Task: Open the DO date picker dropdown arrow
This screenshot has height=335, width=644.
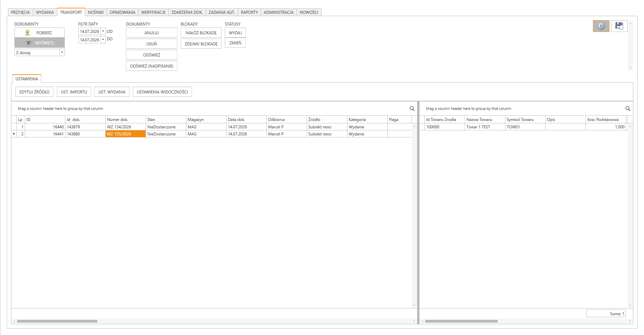Action: pos(103,40)
